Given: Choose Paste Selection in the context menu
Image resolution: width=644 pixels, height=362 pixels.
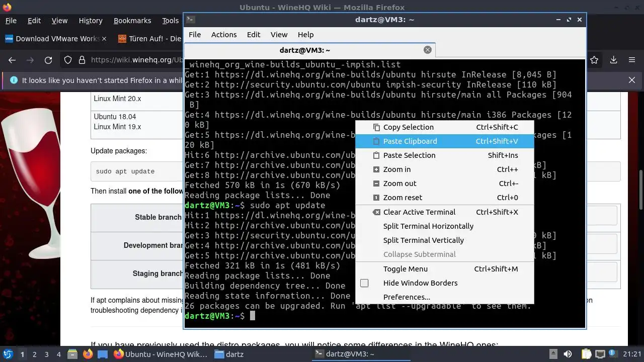Looking at the screenshot, I should (x=445, y=155).
